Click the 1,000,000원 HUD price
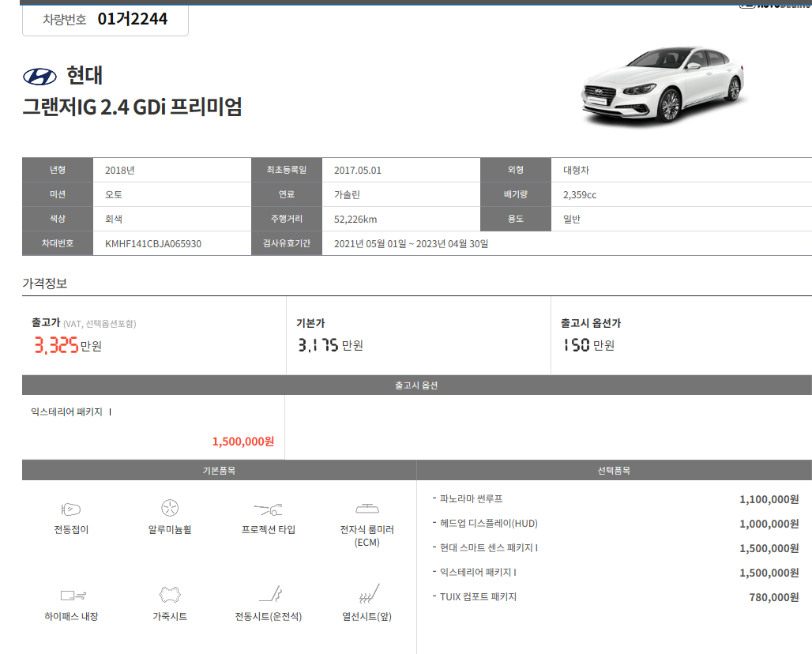The height and width of the screenshot is (654, 812). click(x=769, y=524)
